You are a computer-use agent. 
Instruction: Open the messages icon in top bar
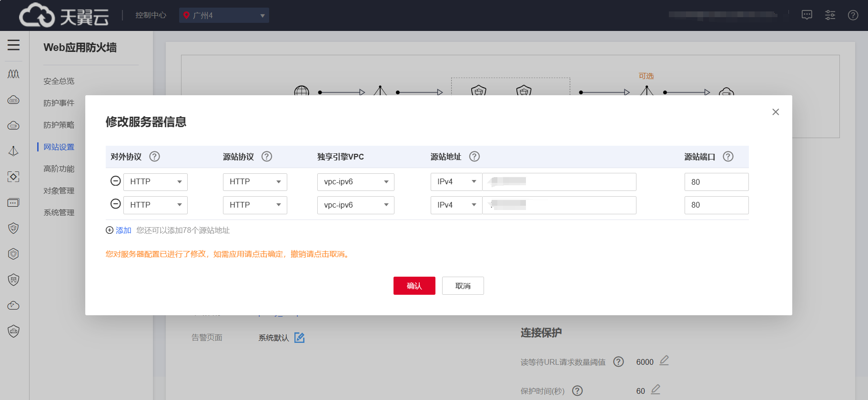[807, 15]
